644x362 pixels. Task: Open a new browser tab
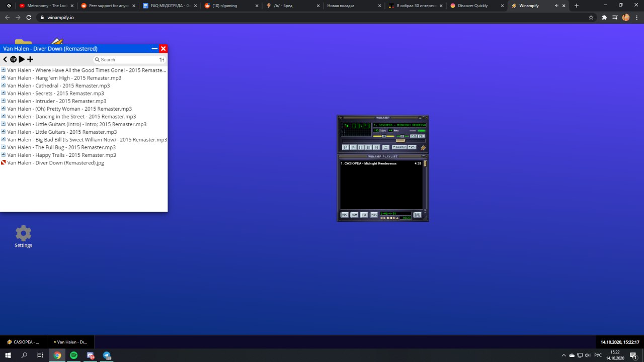[x=577, y=6]
